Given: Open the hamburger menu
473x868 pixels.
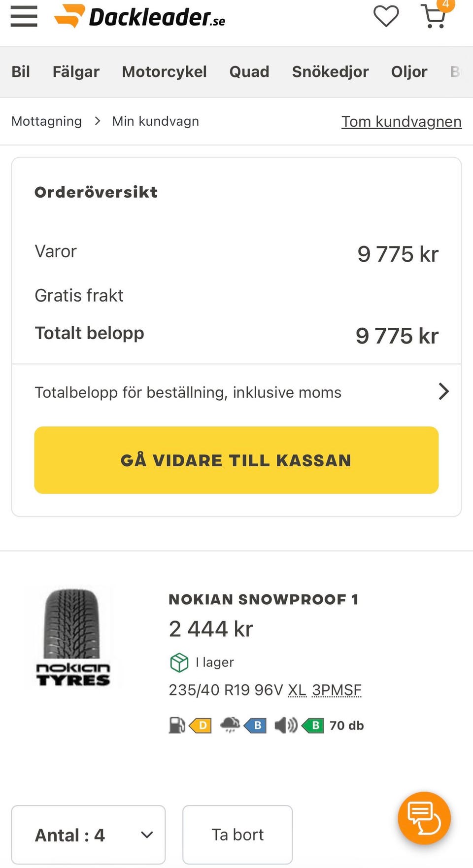Looking at the screenshot, I should coord(24,16).
